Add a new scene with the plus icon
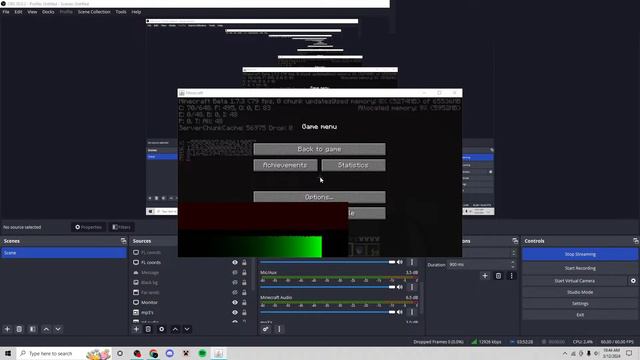The height and width of the screenshot is (360, 640). [x=7, y=329]
